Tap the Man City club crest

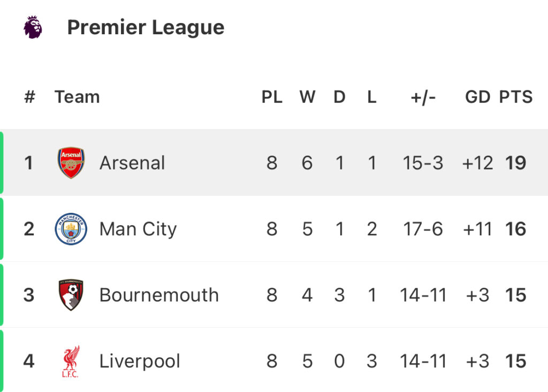pyautogui.click(x=71, y=229)
